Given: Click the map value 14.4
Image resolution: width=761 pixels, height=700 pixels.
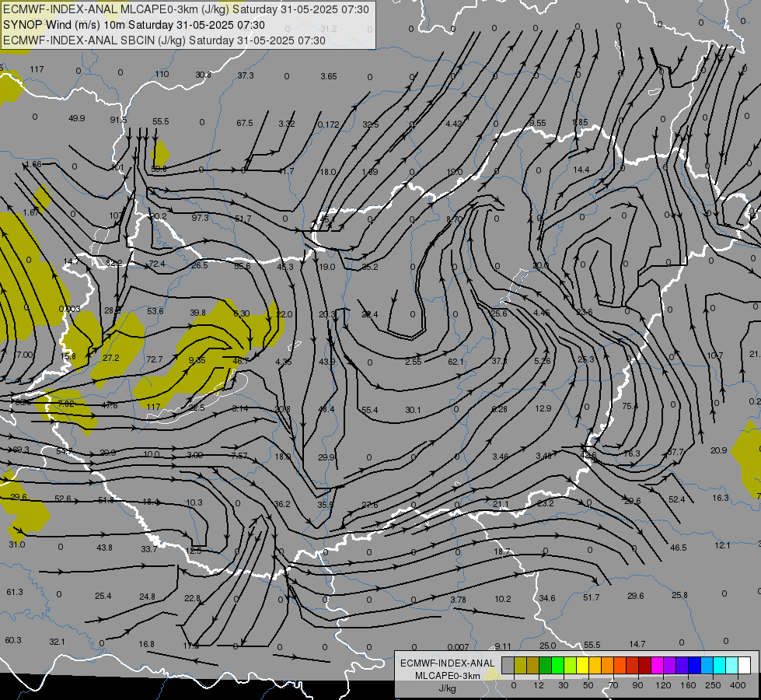Looking at the screenshot, I should (581, 170).
